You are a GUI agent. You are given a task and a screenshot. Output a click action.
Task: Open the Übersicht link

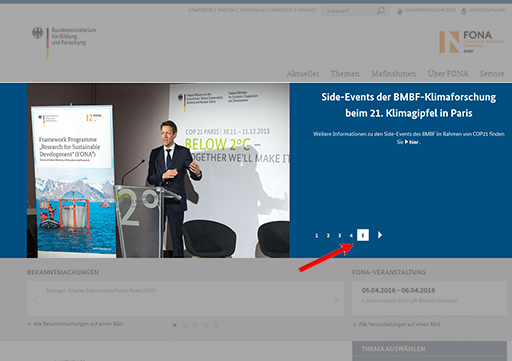click(281, 10)
